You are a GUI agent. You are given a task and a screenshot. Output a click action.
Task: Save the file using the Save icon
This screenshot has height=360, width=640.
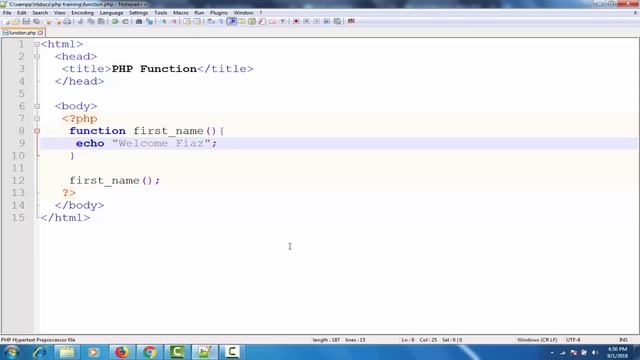click(26, 21)
